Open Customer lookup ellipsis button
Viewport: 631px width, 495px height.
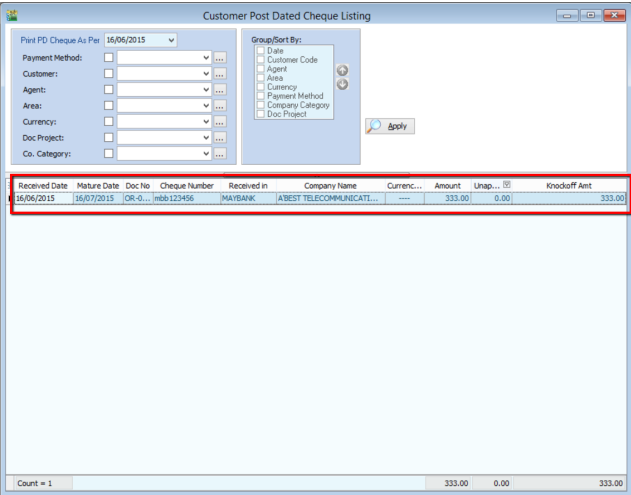coord(220,74)
